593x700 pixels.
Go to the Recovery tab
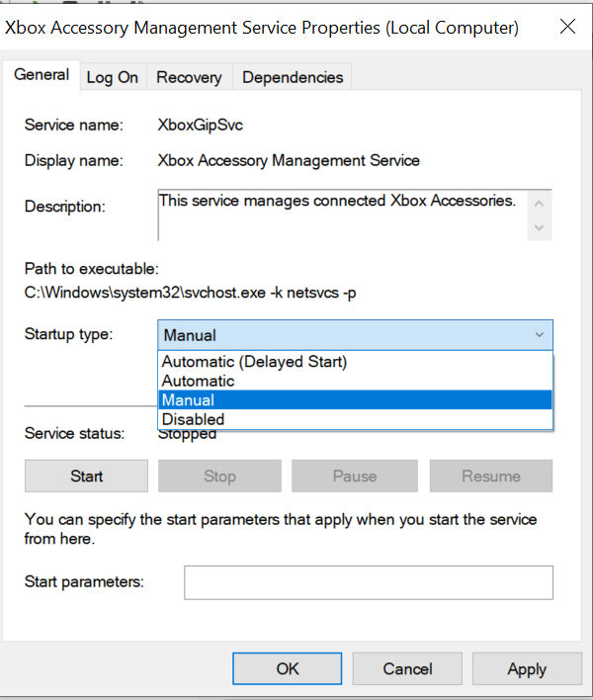189,77
